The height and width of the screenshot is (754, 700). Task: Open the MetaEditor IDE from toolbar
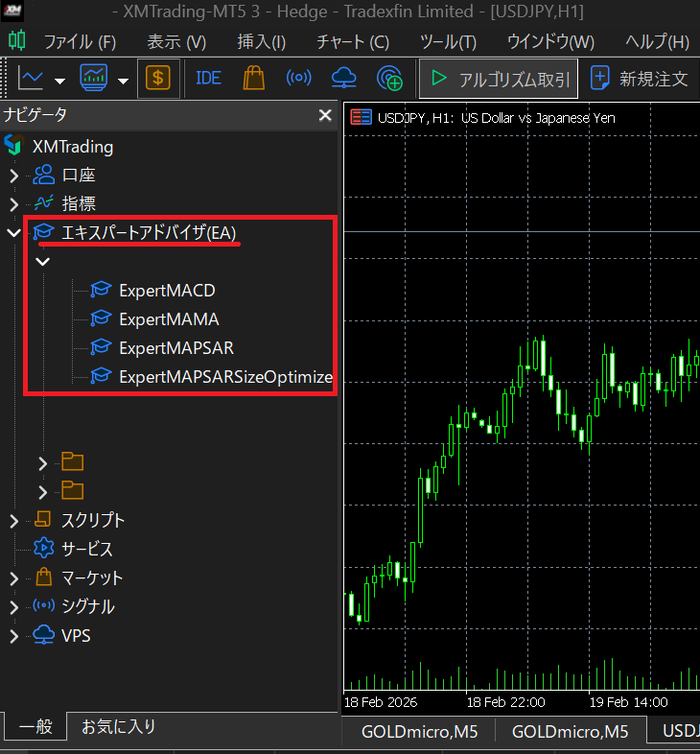(208, 78)
